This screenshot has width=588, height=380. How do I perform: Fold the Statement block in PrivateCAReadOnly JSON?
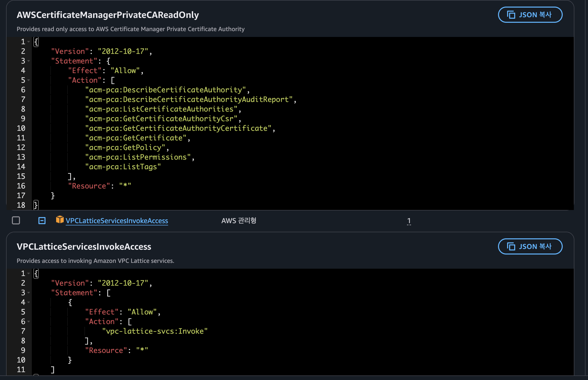point(29,61)
